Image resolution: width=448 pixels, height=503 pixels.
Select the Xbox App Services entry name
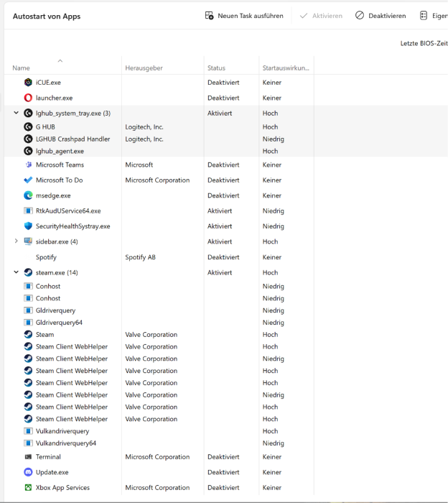tap(62, 488)
